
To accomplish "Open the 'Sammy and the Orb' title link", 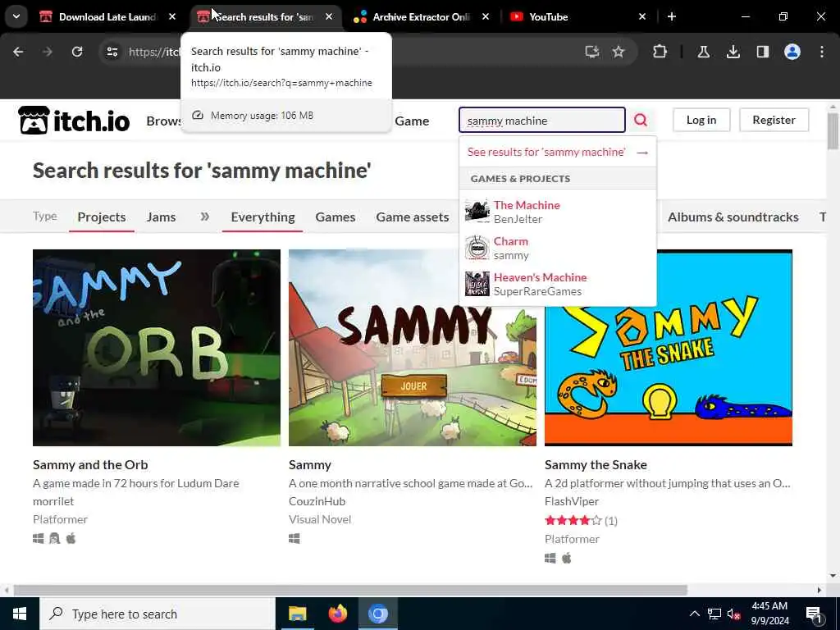I will tap(90, 464).
